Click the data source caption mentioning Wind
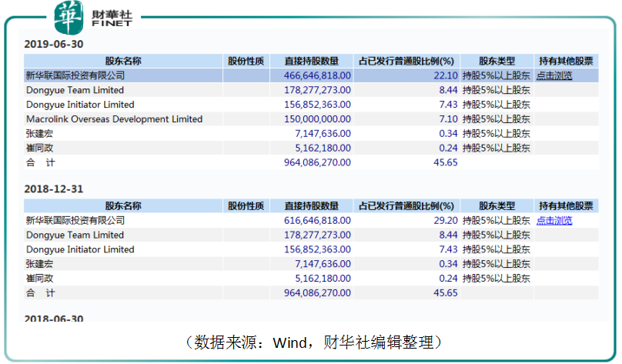The image size is (622, 364). (x=313, y=342)
